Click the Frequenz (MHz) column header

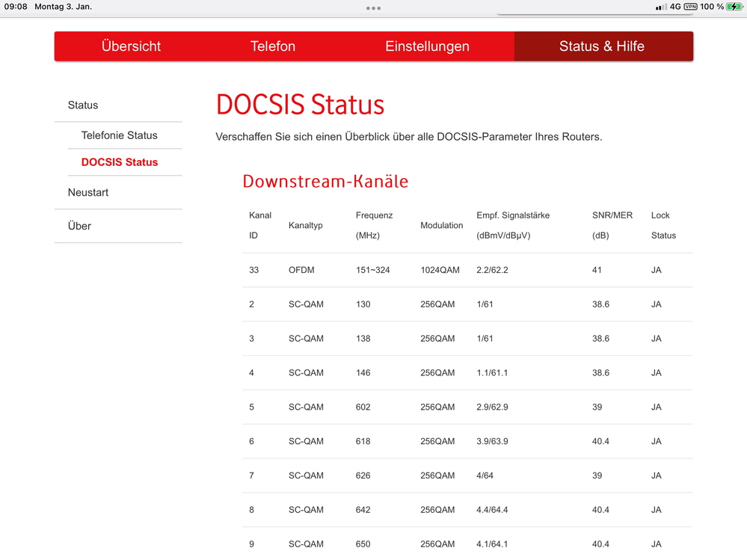pos(374,225)
